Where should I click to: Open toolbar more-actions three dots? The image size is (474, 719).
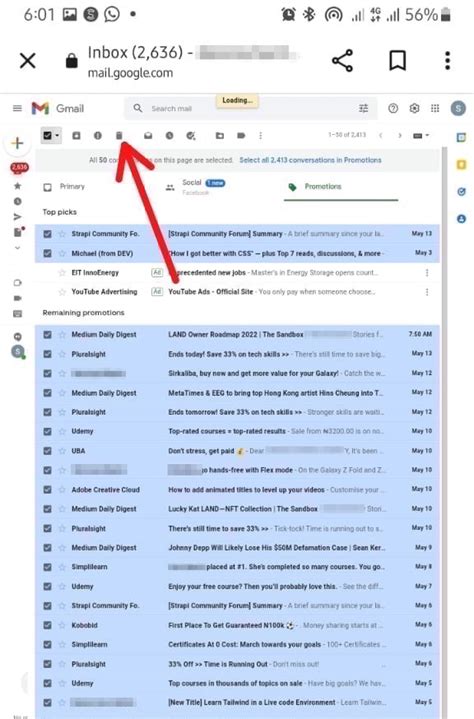(x=260, y=135)
